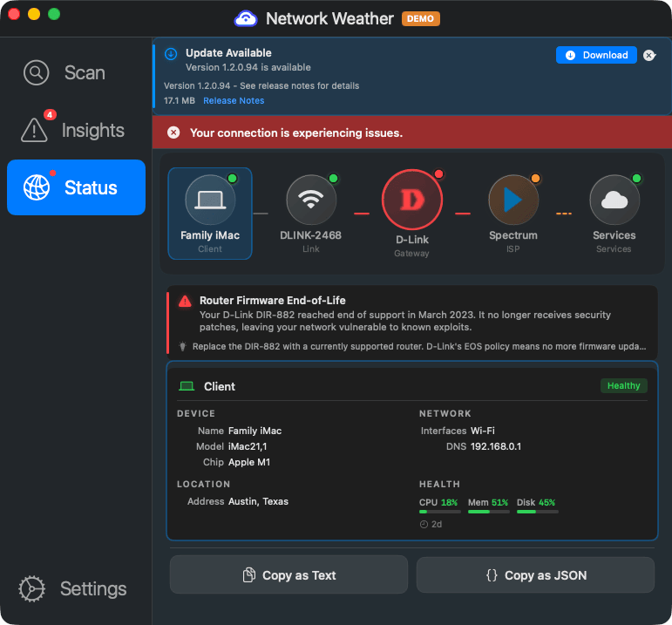Click the Settings gear icon
The height and width of the screenshot is (625, 672).
31,589
